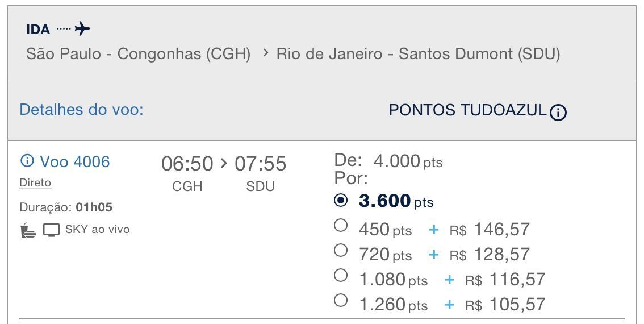Click the onboard snack service icon
The height and width of the screenshot is (324, 644).
pos(29,230)
